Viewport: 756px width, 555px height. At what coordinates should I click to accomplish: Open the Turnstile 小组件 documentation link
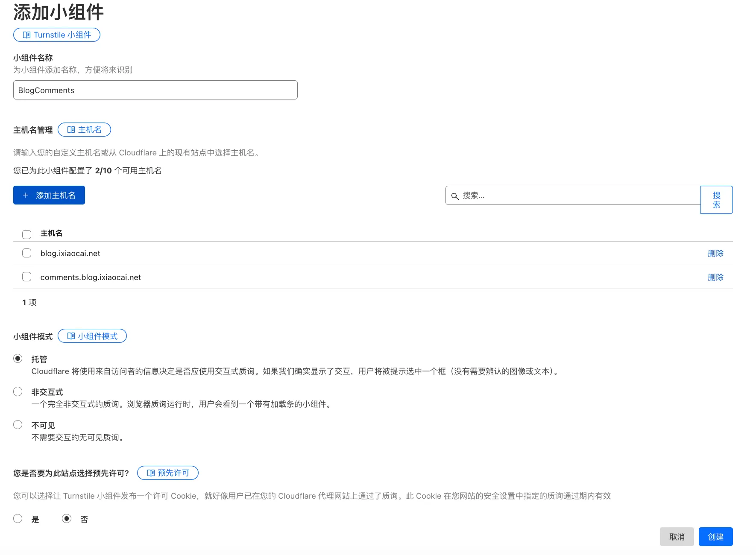point(57,35)
